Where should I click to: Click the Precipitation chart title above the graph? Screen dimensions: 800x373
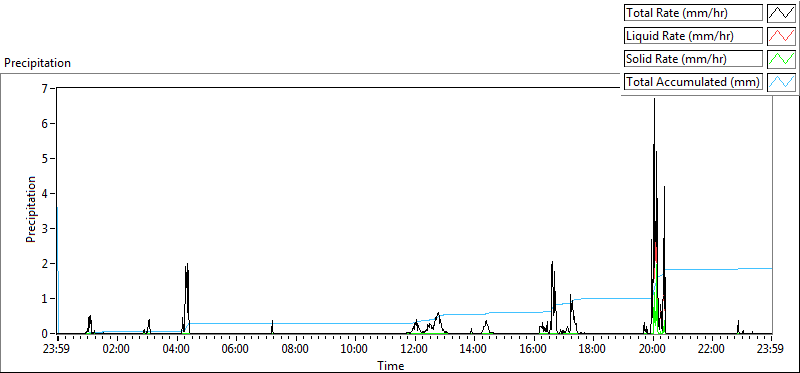[37, 63]
